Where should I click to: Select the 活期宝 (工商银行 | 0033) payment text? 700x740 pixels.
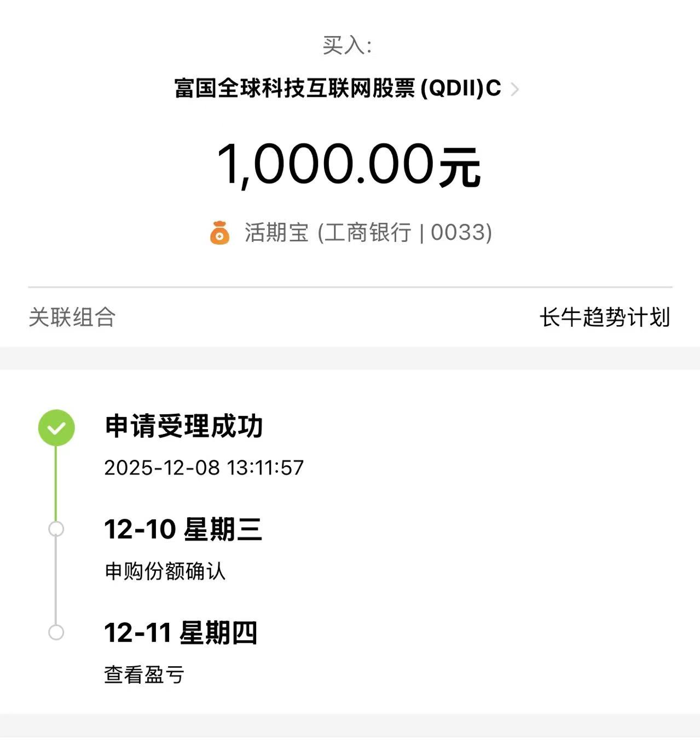(x=368, y=233)
